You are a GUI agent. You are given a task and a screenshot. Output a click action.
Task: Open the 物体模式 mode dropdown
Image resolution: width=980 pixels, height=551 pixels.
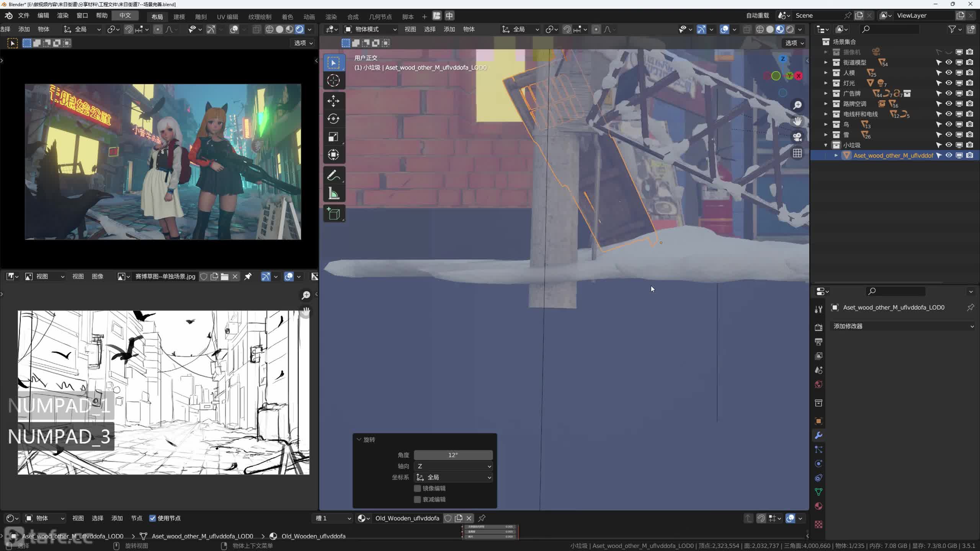[371, 29]
